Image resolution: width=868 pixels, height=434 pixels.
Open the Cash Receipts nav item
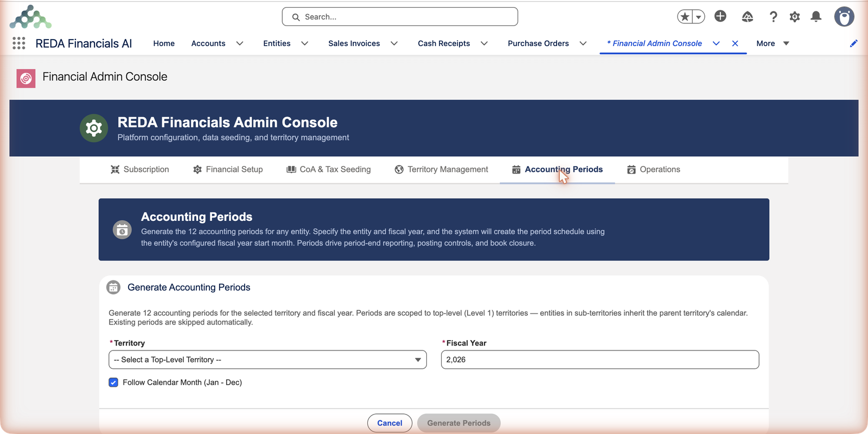pos(444,43)
